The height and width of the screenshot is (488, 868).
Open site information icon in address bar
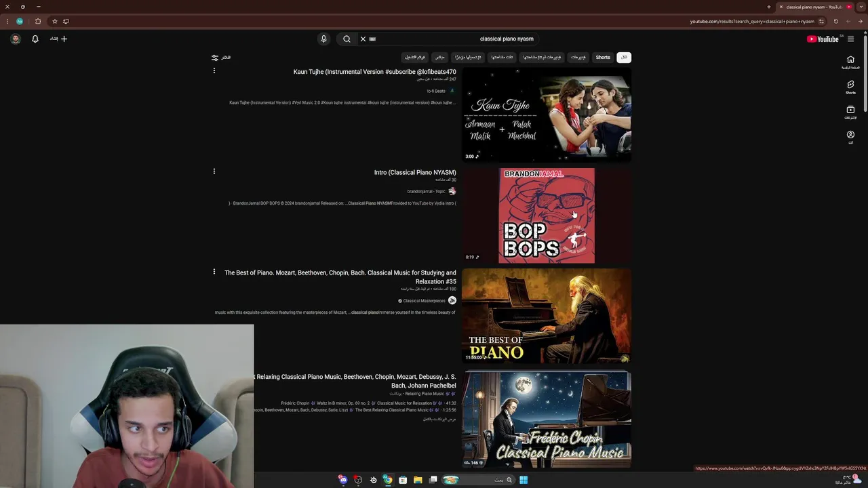(822, 21)
